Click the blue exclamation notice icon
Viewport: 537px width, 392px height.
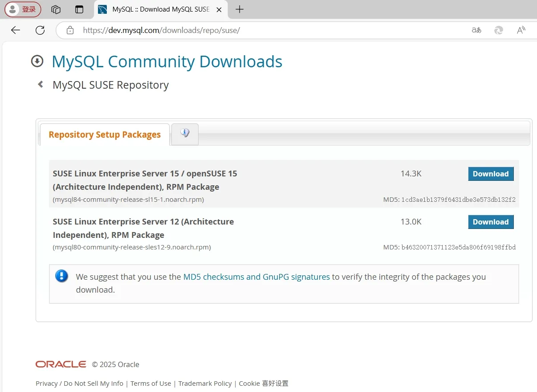coord(61,276)
